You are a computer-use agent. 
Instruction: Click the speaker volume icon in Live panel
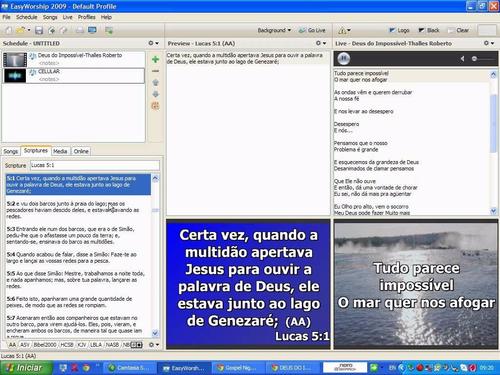(x=462, y=59)
